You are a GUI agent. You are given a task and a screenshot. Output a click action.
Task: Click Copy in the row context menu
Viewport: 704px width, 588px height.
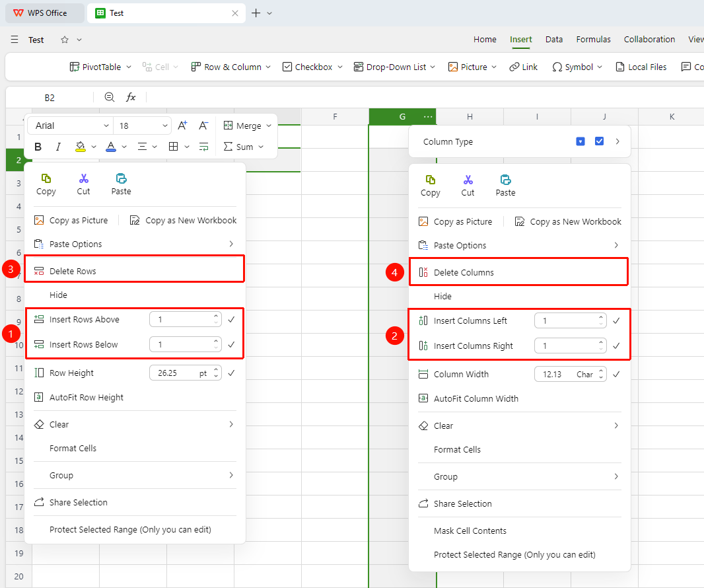(46, 184)
